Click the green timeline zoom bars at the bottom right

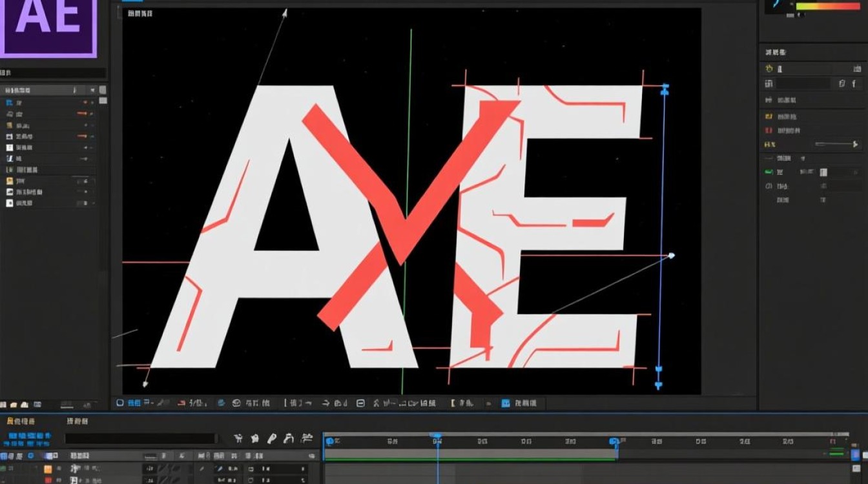[x=836, y=451]
